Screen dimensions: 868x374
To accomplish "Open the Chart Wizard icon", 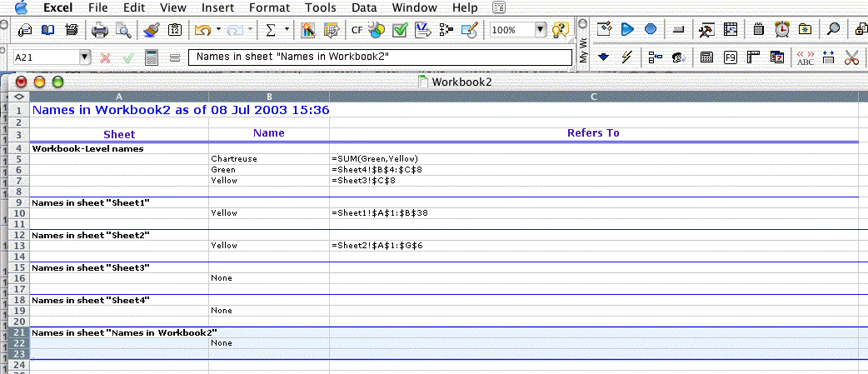I will coord(307,30).
